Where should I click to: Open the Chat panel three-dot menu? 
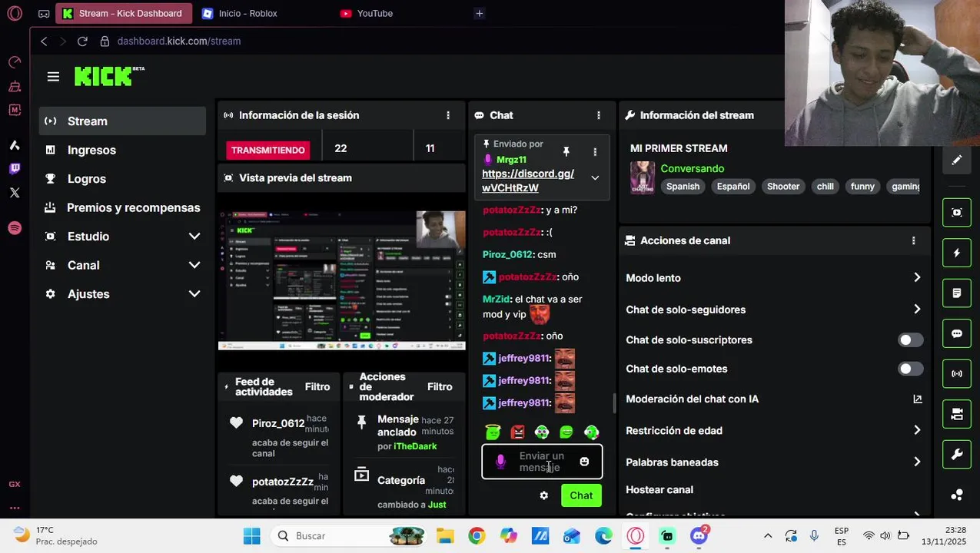pyautogui.click(x=599, y=115)
